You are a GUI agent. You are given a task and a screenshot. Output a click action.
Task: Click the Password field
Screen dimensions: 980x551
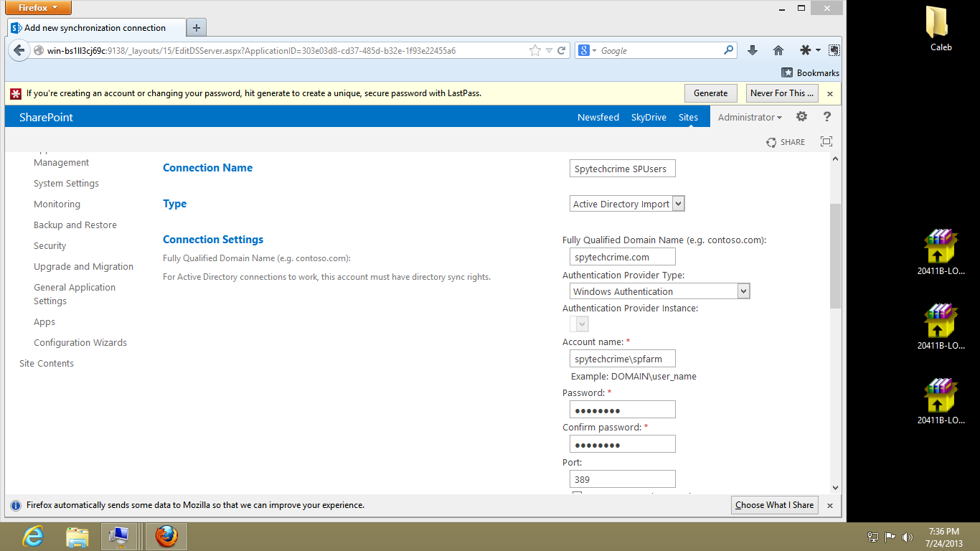pyautogui.click(x=622, y=410)
